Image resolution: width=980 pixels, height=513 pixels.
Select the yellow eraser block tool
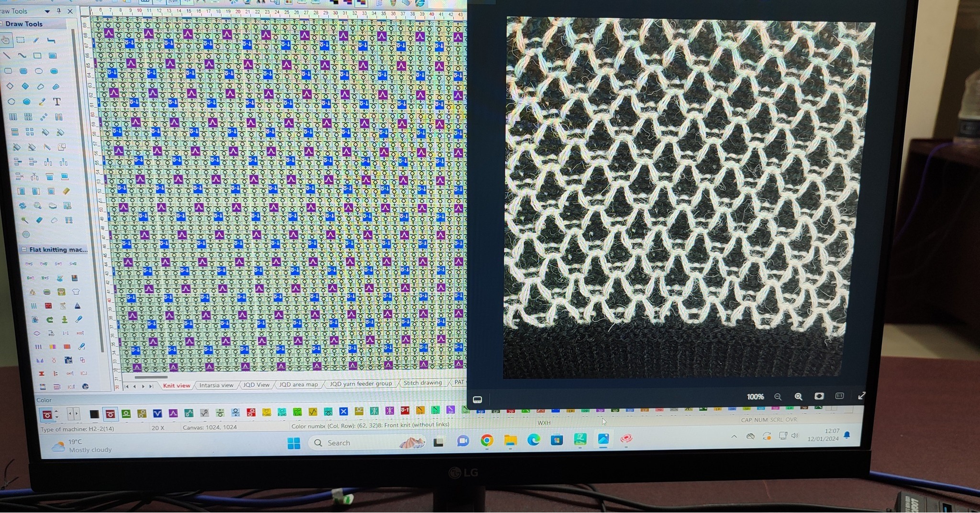point(66,191)
